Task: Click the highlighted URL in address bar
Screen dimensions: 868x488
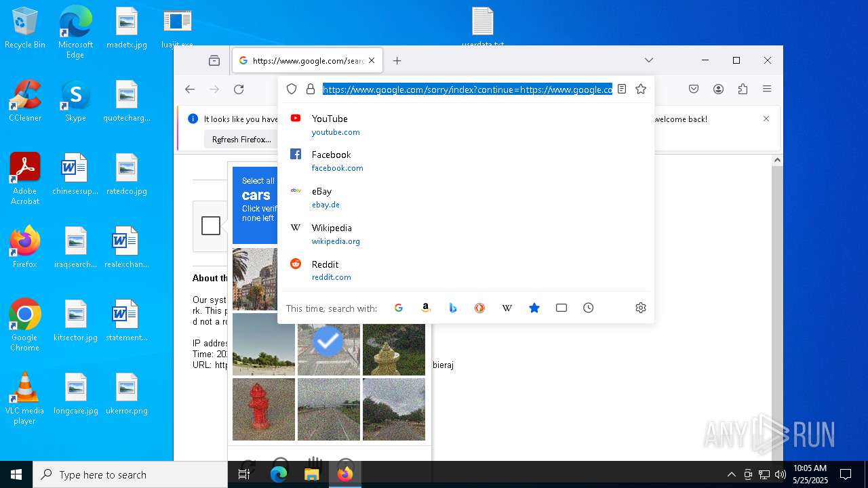Action: 467,89
